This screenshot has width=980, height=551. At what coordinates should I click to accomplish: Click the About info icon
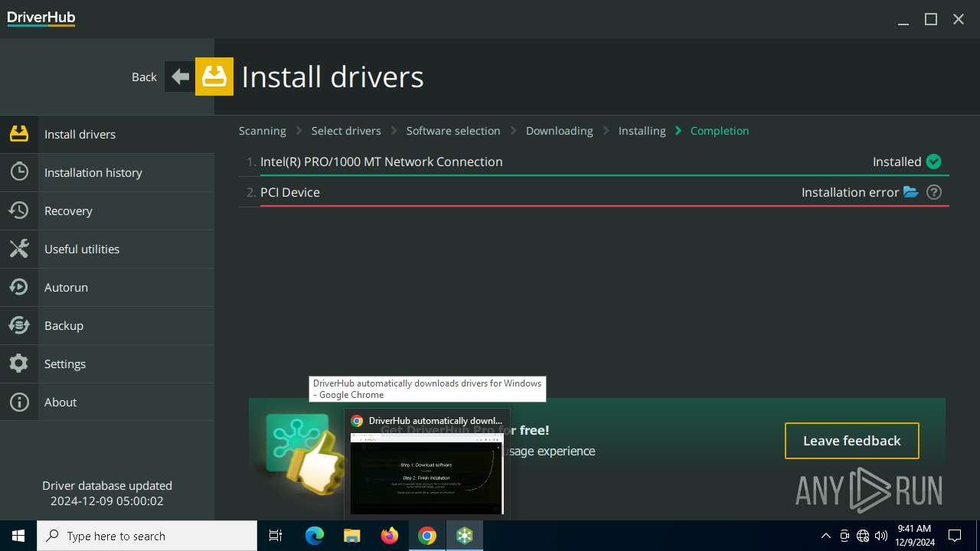(x=19, y=402)
